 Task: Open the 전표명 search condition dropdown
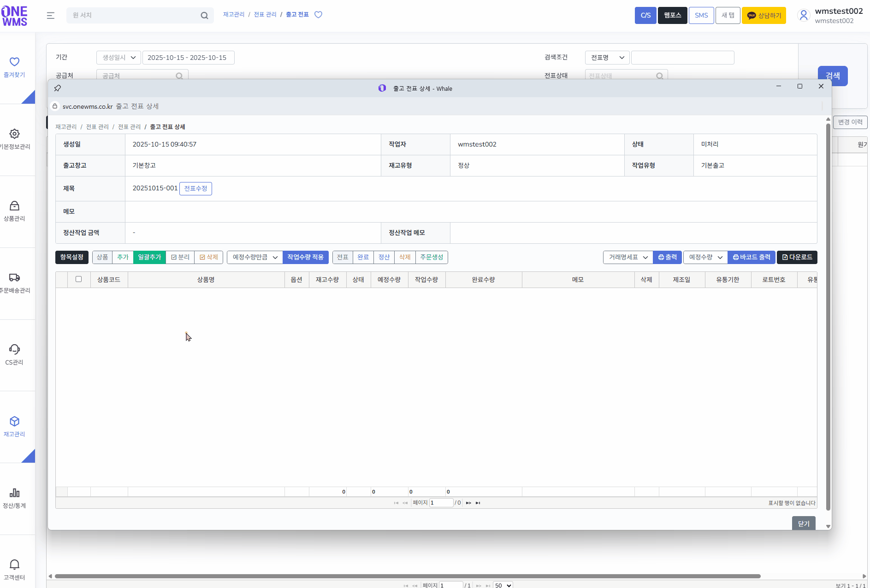(607, 58)
